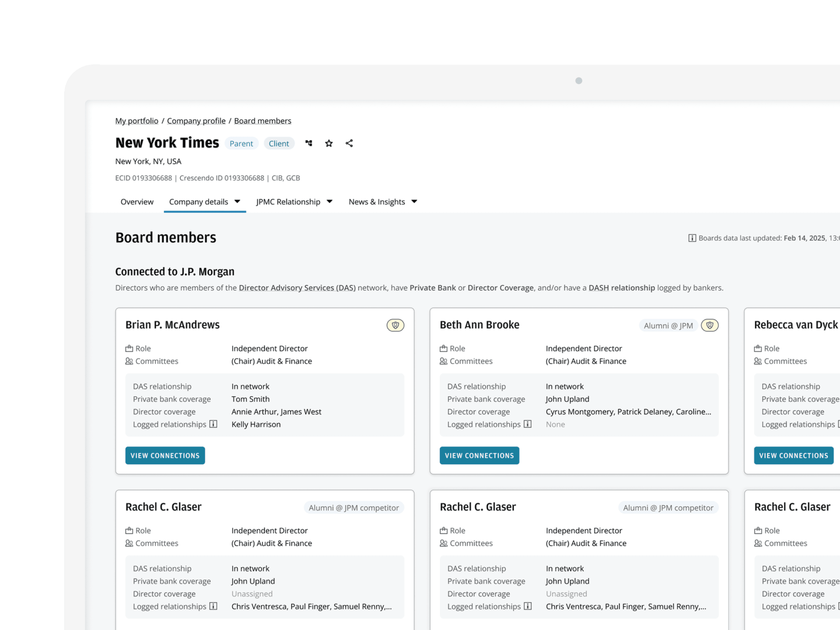Image resolution: width=840 pixels, height=630 pixels.
Task: Click Role icon on Rebecca van Dyck card
Action: point(758,348)
